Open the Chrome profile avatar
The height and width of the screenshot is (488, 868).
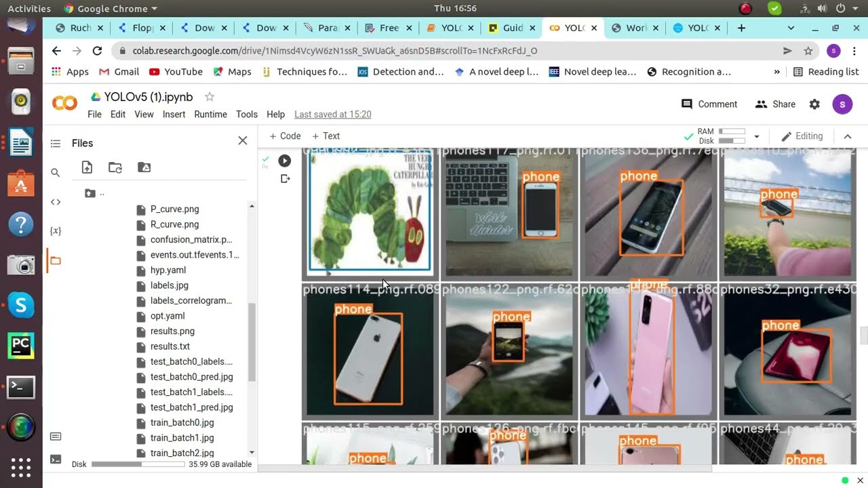pyautogui.click(x=834, y=51)
